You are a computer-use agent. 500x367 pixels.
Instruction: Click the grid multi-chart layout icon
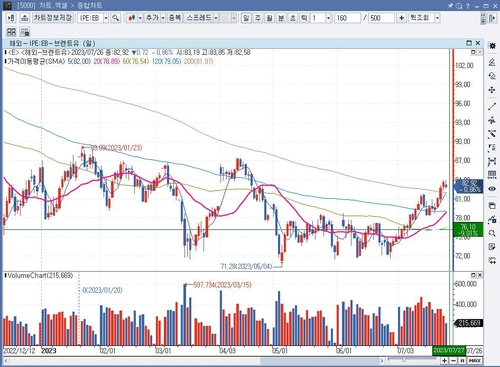11,32
